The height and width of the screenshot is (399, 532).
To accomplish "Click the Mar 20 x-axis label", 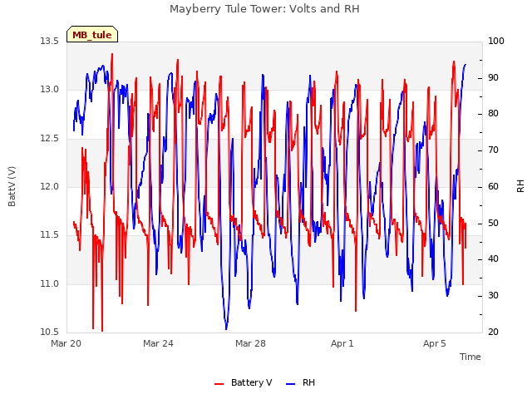I will (66, 343).
